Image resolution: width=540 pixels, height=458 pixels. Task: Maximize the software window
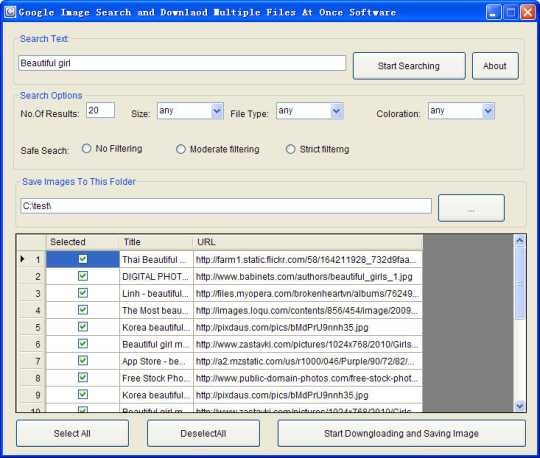(x=511, y=12)
